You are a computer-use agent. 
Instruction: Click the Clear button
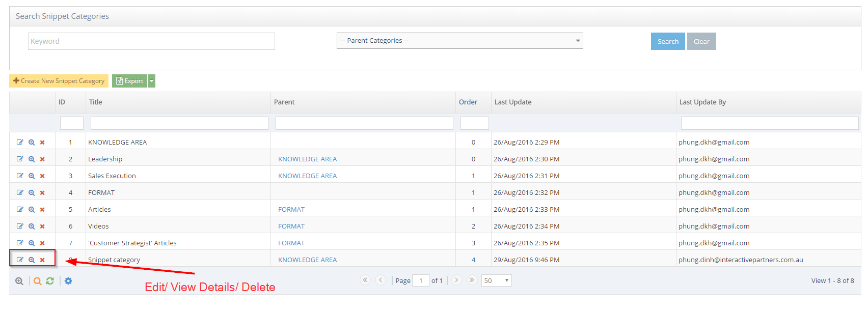pos(701,41)
